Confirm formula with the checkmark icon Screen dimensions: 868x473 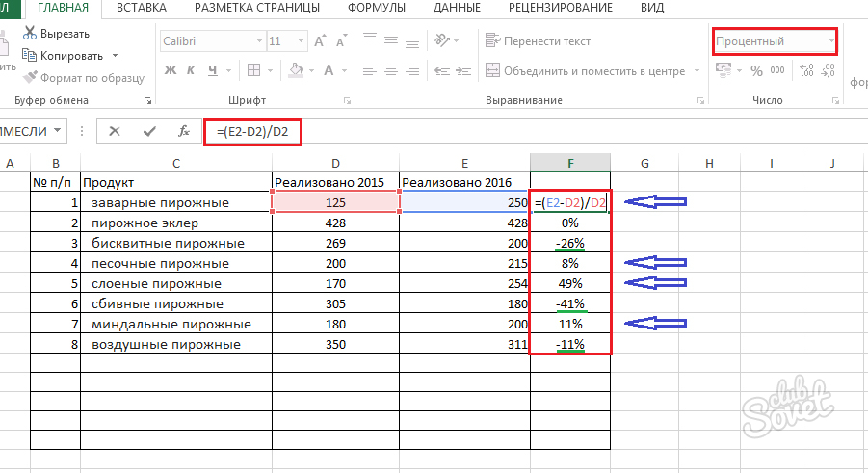click(x=148, y=131)
